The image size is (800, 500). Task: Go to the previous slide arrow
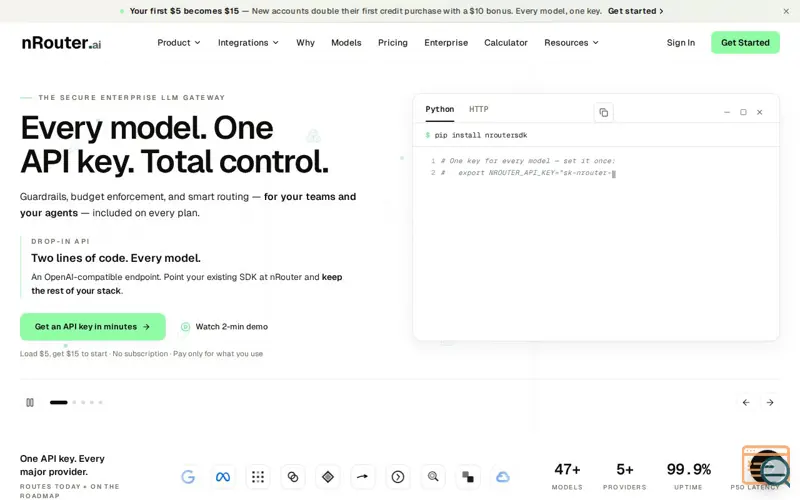click(746, 403)
